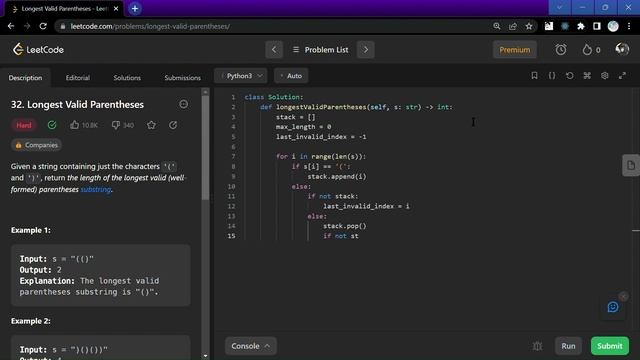This screenshot has width=640, height=360.
Task: Open editor settings gear icon
Action: [x=604, y=76]
